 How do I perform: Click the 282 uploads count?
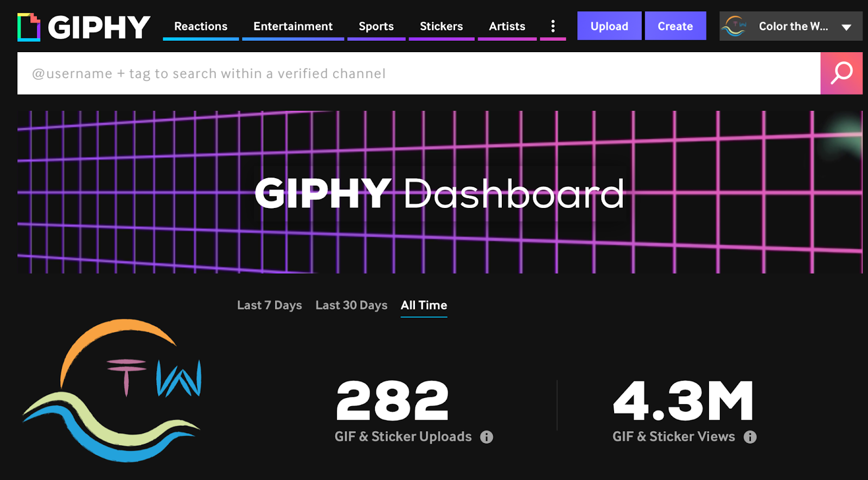tap(392, 401)
